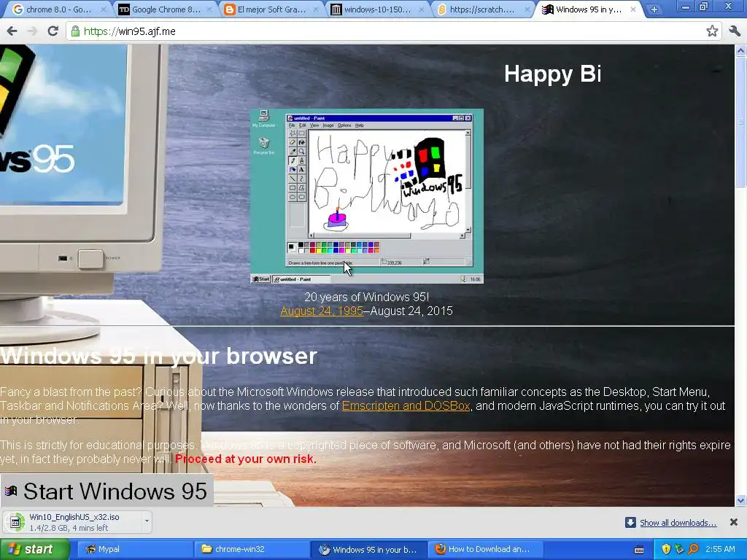Click the 'Proceed at your own risk.' text
This screenshot has width=747, height=560.
click(246, 459)
